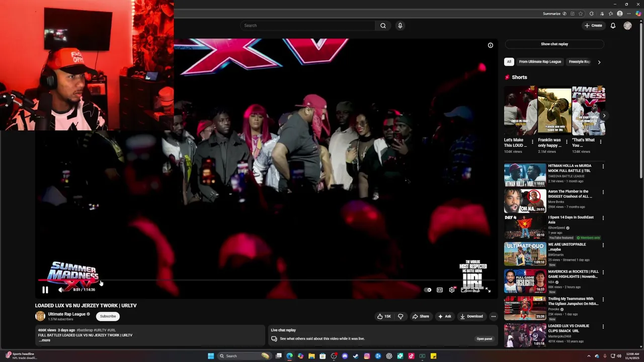Viewport: 644px width, 362px height.
Task: Add the page to Edge favorites (star)
Action: click(x=581, y=14)
